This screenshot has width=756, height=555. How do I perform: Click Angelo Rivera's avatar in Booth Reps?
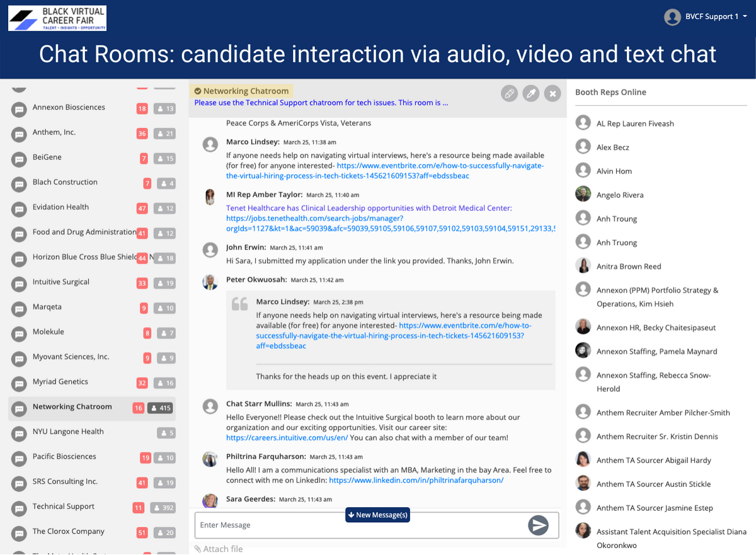point(583,195)
